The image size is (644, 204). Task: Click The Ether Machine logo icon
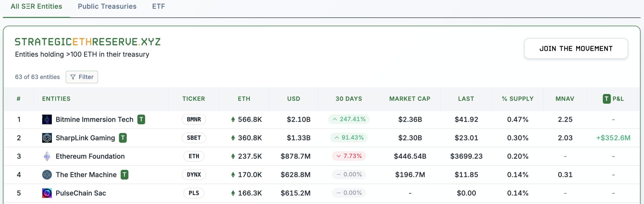coord(47,175)
